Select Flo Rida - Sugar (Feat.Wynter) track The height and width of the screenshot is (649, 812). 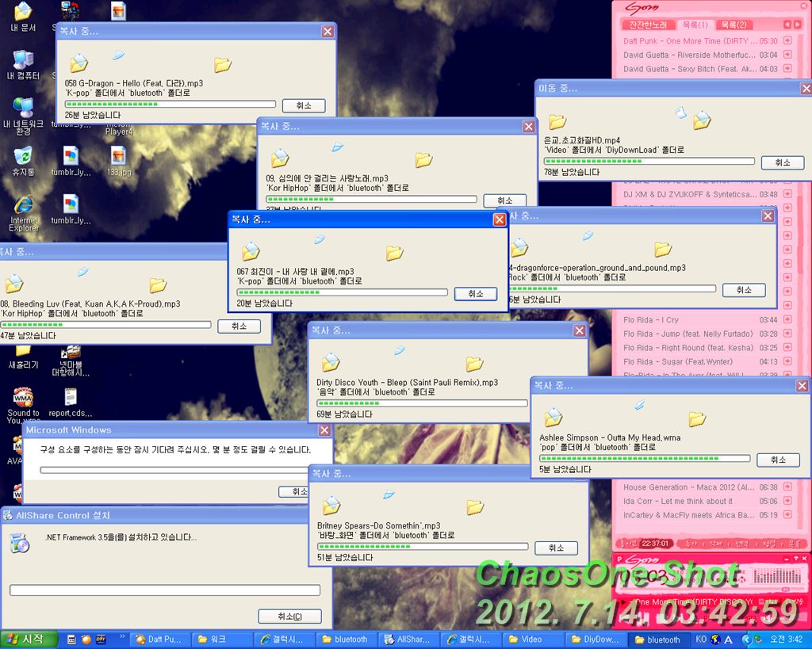click(x=700, y=361)
